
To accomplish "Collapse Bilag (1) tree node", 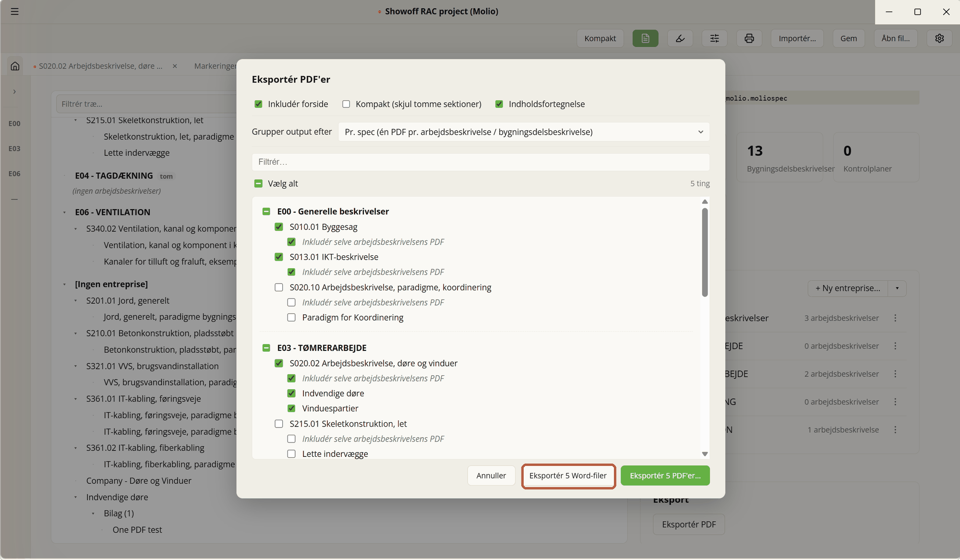I will (x=93, y=513).
